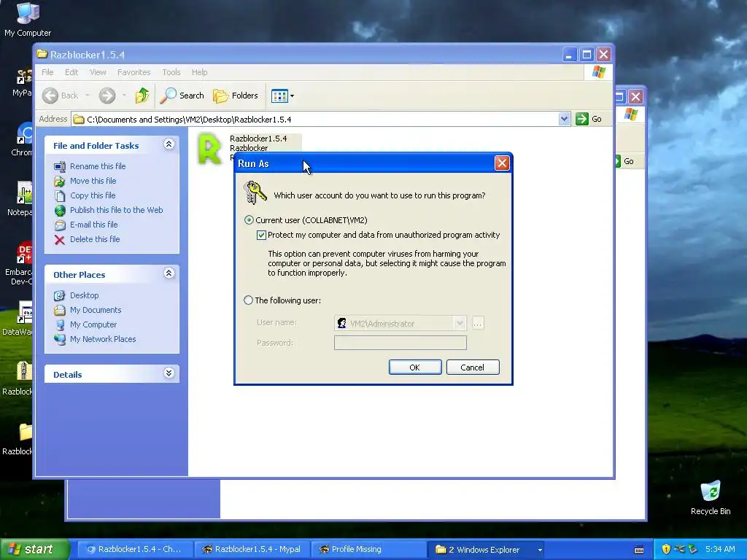Open the Favorites menu
This screenshot has width=747, height=560.
click(x=134, y=72)
